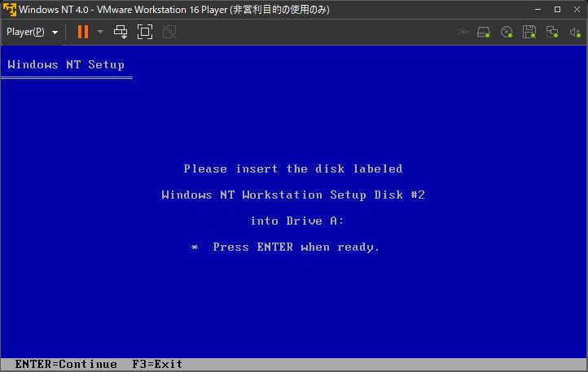
Task: Click the greyed-out Unity mode icon
Action: pyautogui.click(x=169, y=32)
